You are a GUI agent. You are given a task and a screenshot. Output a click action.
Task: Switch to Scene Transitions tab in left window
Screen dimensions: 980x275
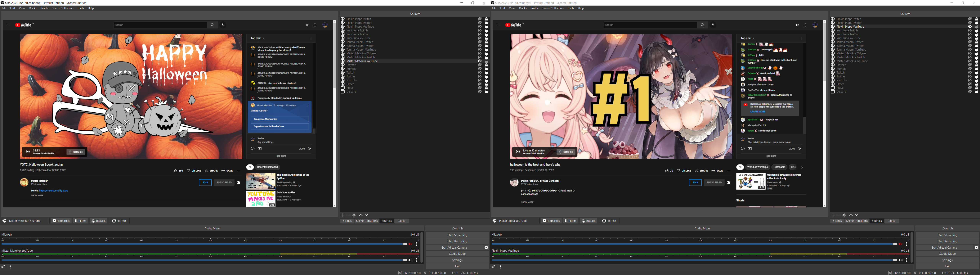(x=367, y=221)
